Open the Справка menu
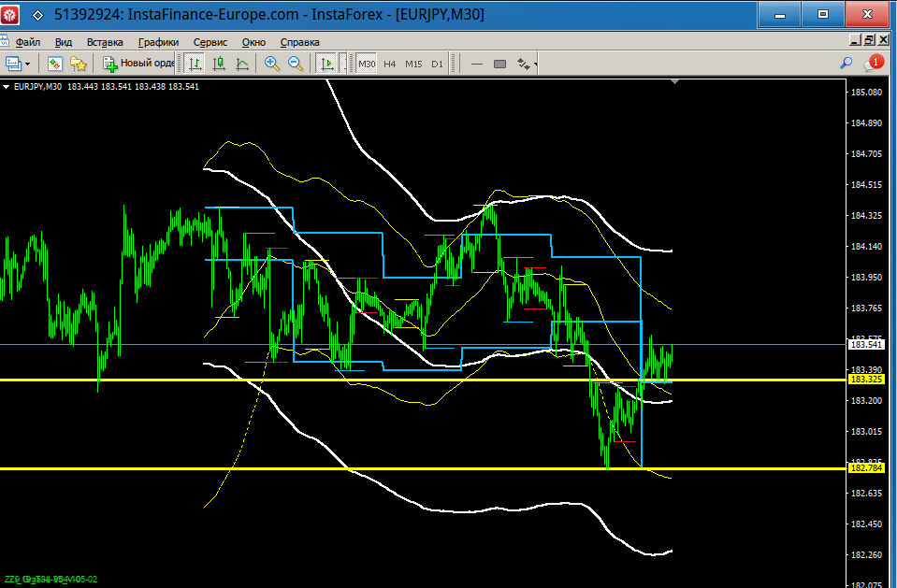Viewport: 897px width, 588px height. click(x=299, y=42)
